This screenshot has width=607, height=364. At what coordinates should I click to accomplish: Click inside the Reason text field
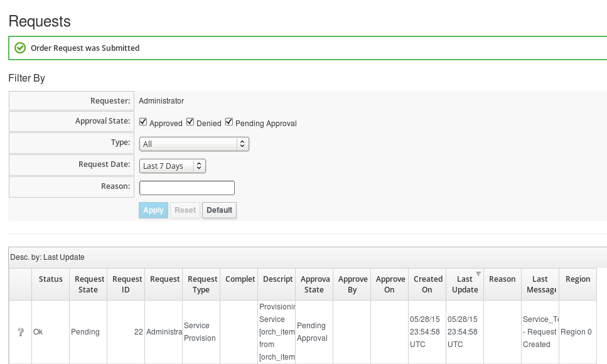pyautogui.click(x=186, y=188)
